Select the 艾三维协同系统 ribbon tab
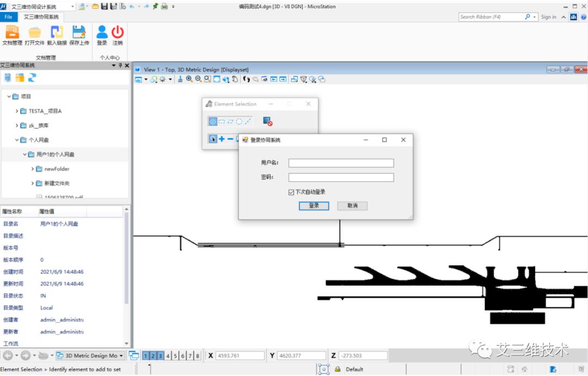 [x=41, y=17]
